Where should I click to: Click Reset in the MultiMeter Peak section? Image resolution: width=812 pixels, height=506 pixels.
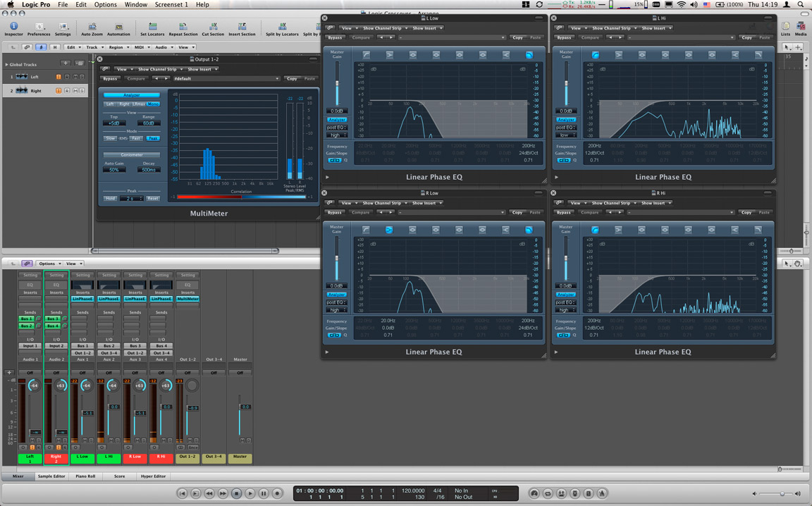(x=153, y=198)
